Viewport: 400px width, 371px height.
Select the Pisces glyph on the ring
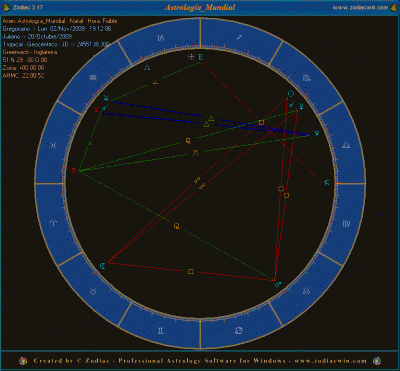click(x=53, y=145)
